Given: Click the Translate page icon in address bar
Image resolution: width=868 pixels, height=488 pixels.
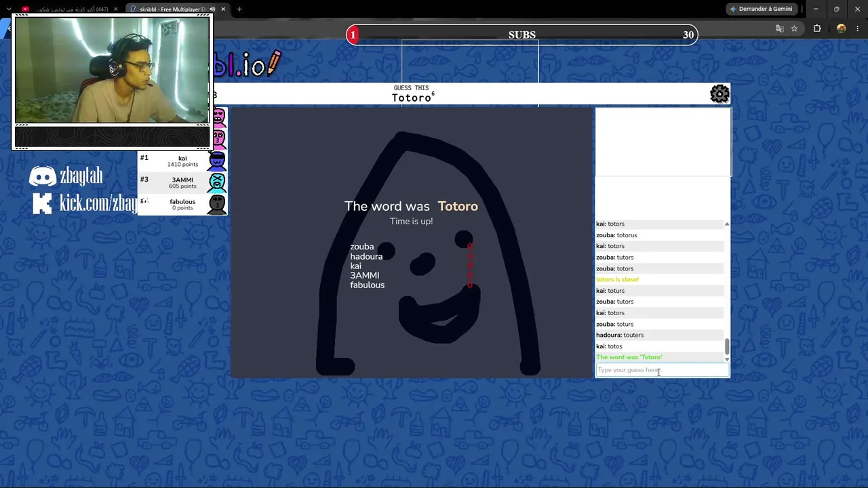Looking at the screenshot, I should [779, 28].
